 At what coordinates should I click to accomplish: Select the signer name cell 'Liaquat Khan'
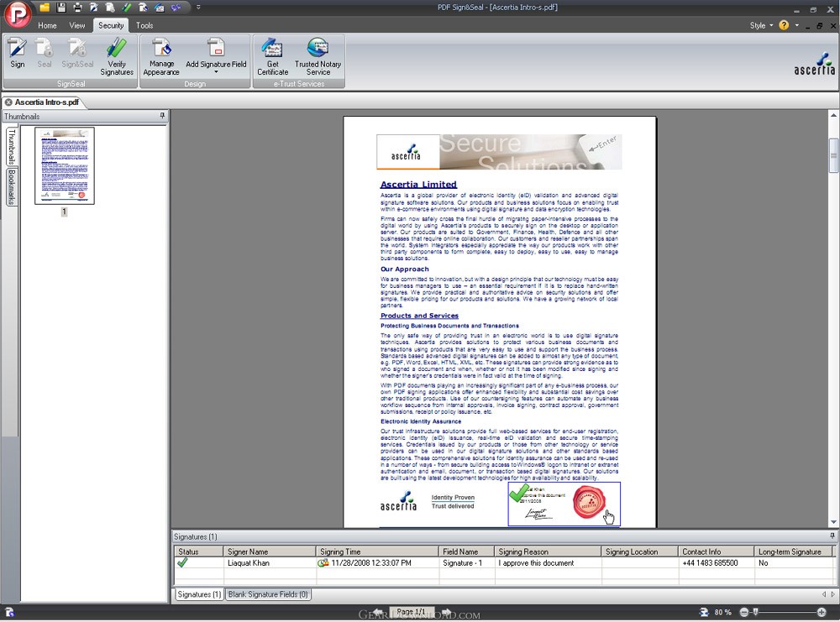[x=249, y=563]
